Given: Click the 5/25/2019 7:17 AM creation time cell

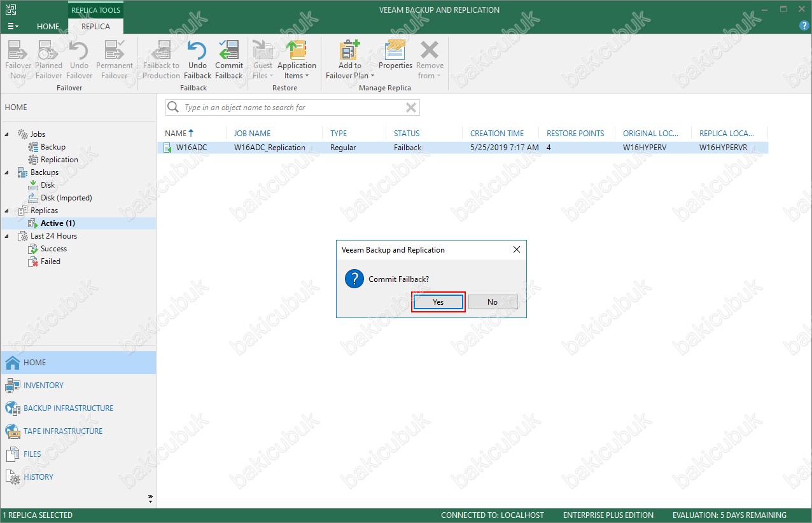Looking at the screenshot, I should [504, 148].
